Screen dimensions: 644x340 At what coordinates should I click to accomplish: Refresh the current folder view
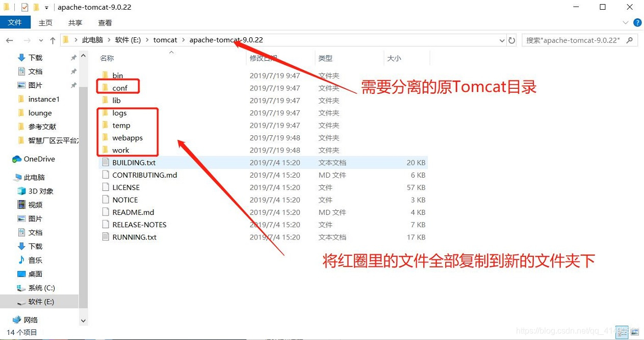512,40
